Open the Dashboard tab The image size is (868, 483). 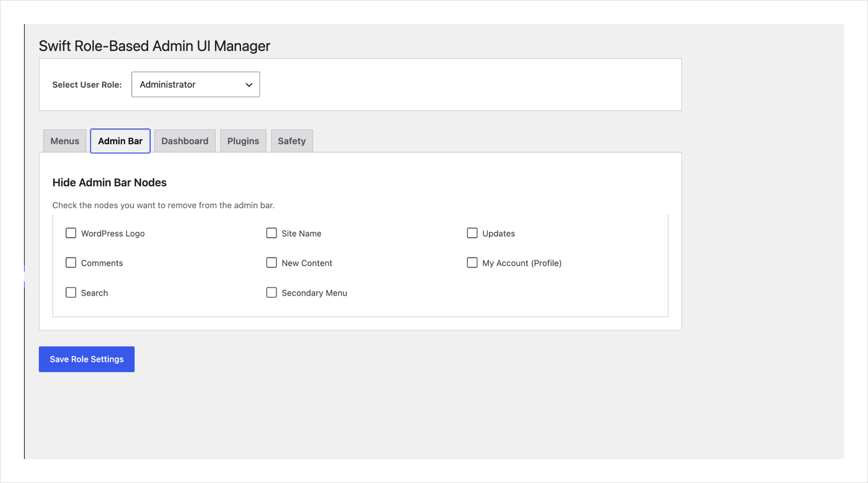point(184,141)
